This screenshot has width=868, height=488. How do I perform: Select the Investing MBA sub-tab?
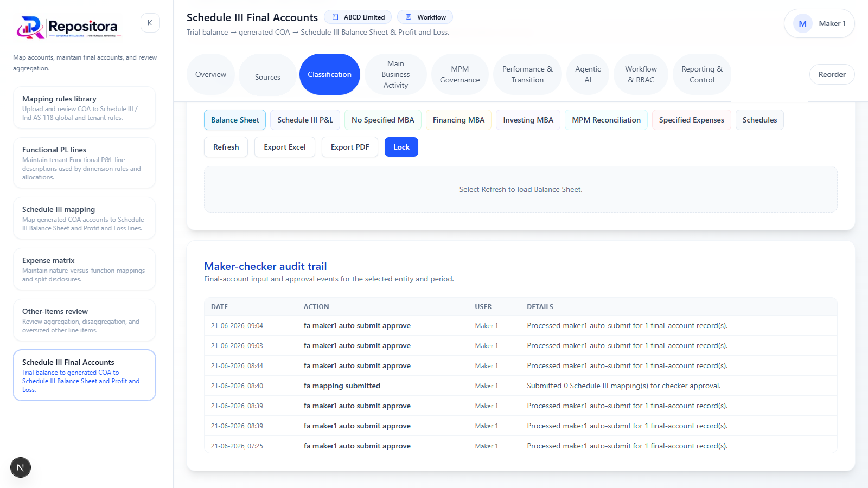[528, 120]
